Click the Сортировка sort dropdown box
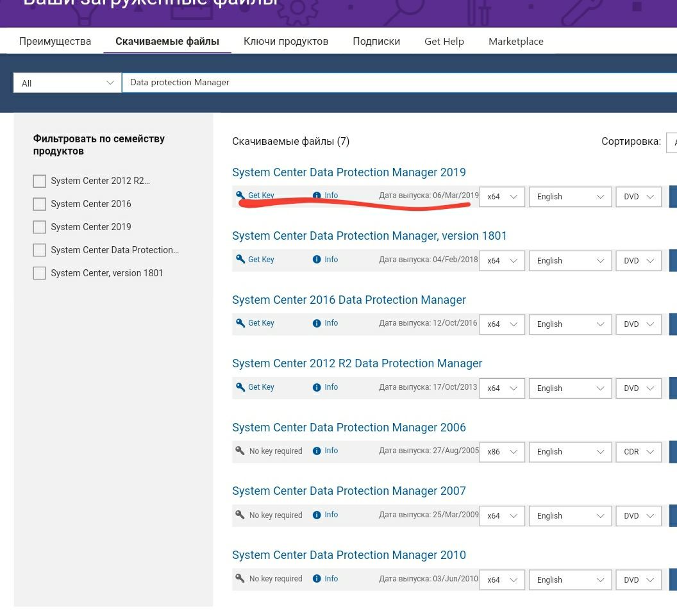This screenshot has height=616, width=677. pyautogui.click(x=671, y=142)
